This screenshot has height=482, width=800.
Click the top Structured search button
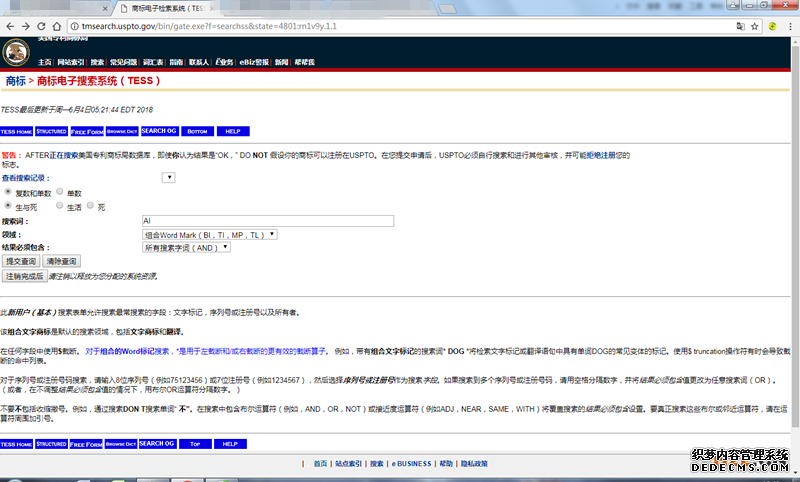(x=52, y=132)
